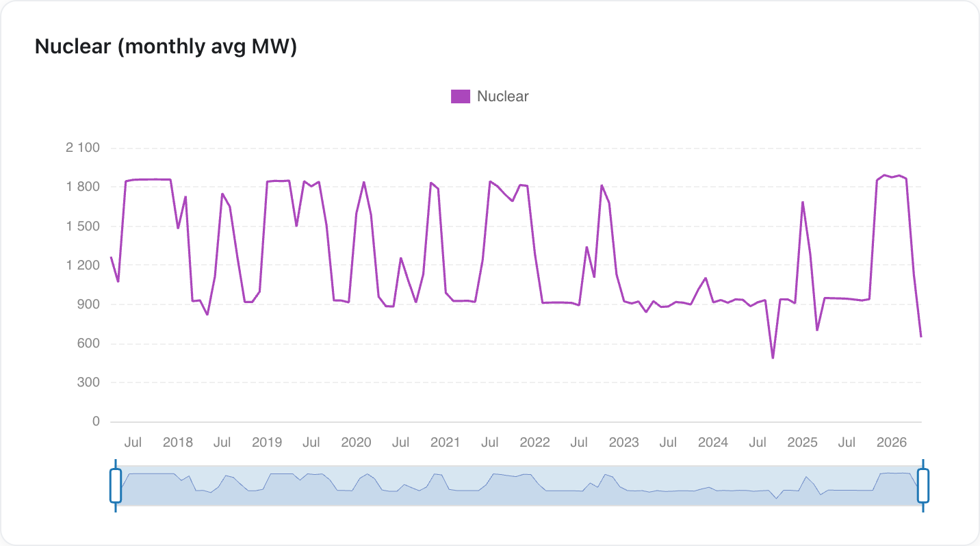The height and width of the screenshot is (546, 980).
Task: Click the 2020 x-axis label
Action: (x=356, y=443)
